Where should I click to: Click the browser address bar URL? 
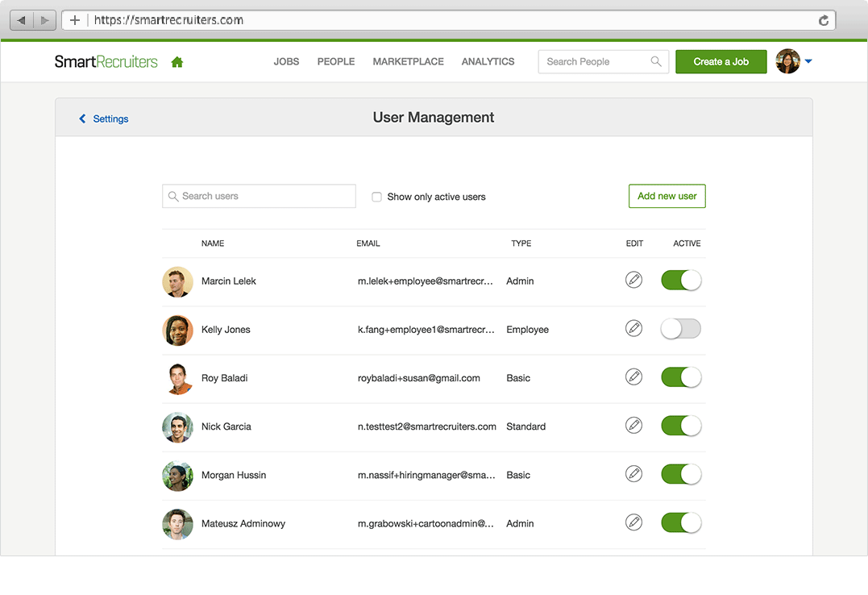point(168,20)
